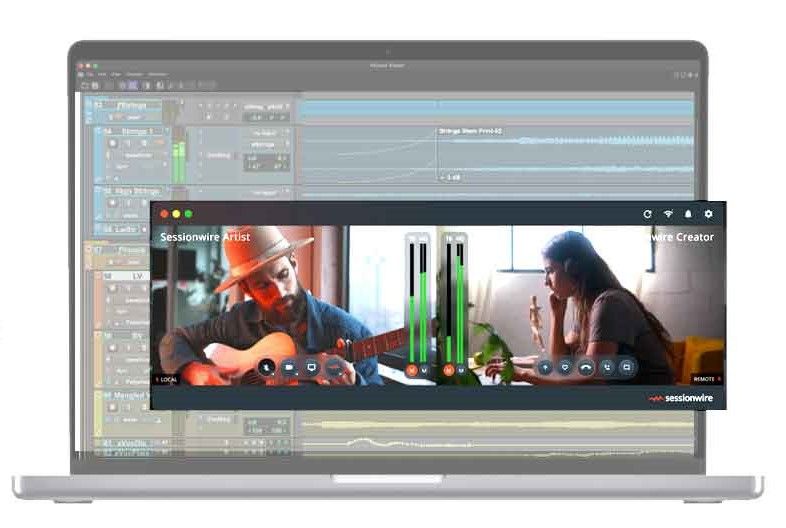Viewport: 786px width, 528px height.
Task: Click the local left level meter bar
Action: coord(412,302)
